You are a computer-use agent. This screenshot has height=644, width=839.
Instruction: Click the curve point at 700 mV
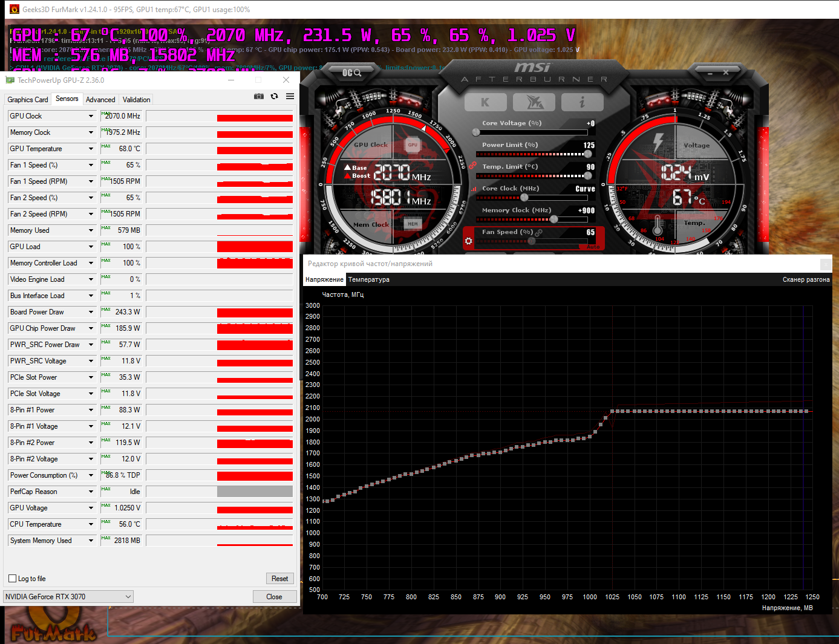pos(323,501)
